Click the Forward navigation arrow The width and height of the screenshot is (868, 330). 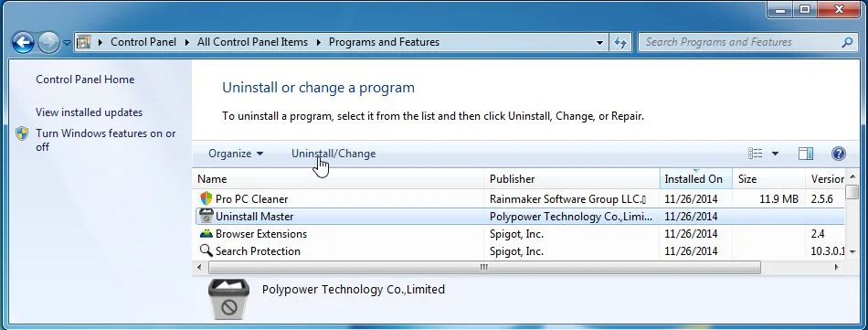(48, 42)
